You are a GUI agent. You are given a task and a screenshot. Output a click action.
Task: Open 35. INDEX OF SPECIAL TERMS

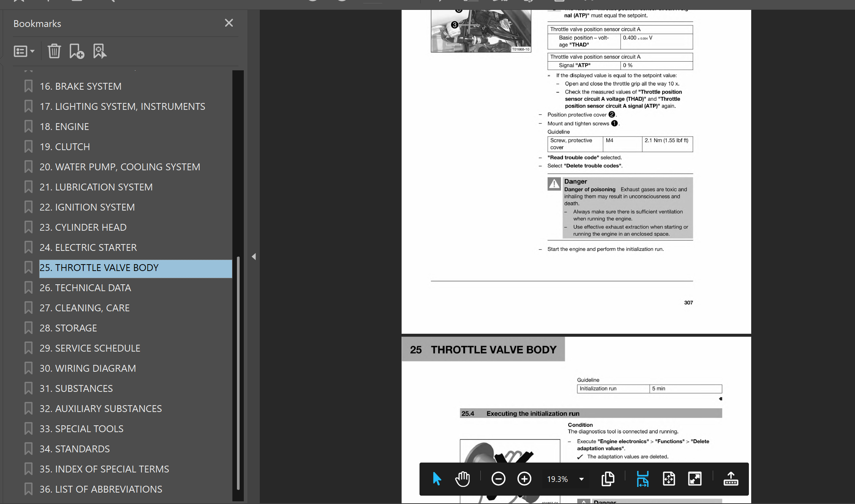(104, 469)
